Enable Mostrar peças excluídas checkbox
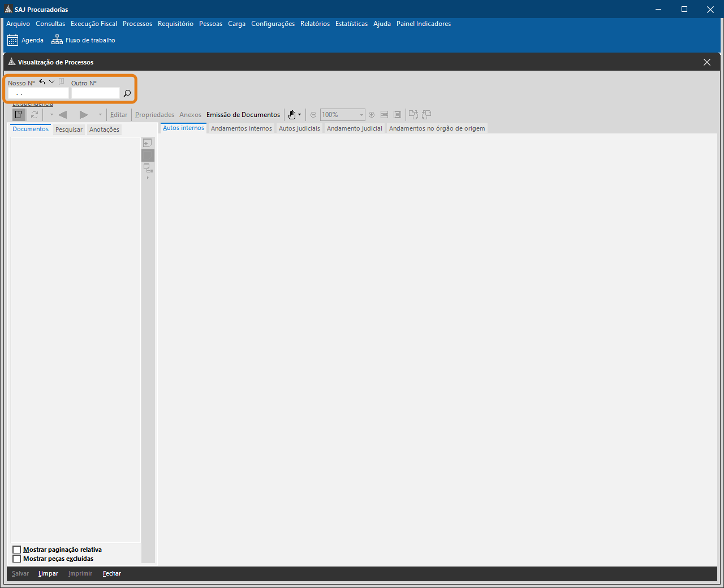 pos(17,559)
